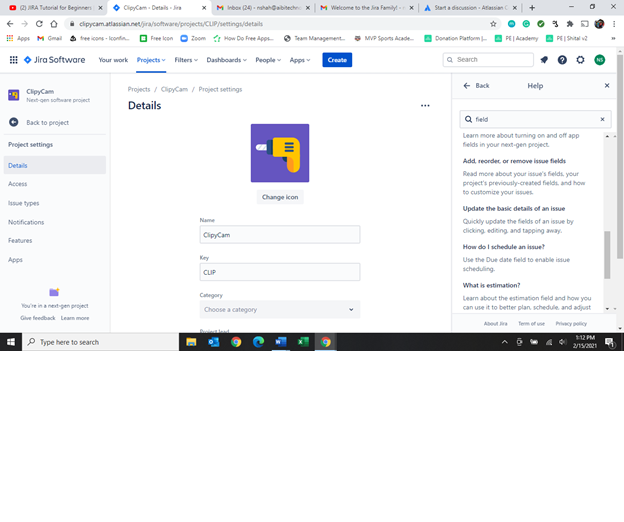Open Issue types settings
The width and height of the screenshot is (624, 522).
(x=23, y=203)
